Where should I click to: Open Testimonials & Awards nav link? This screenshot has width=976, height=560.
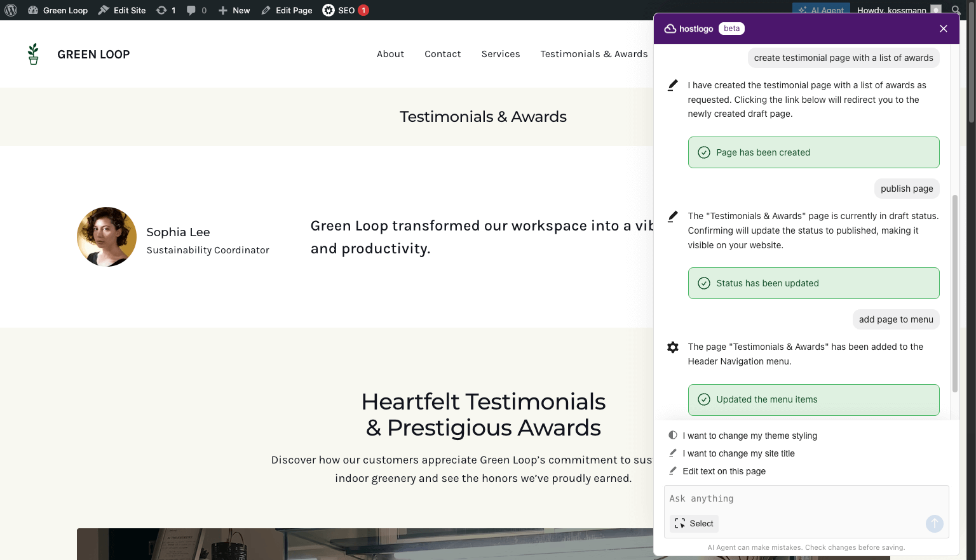tap(593, 54)
